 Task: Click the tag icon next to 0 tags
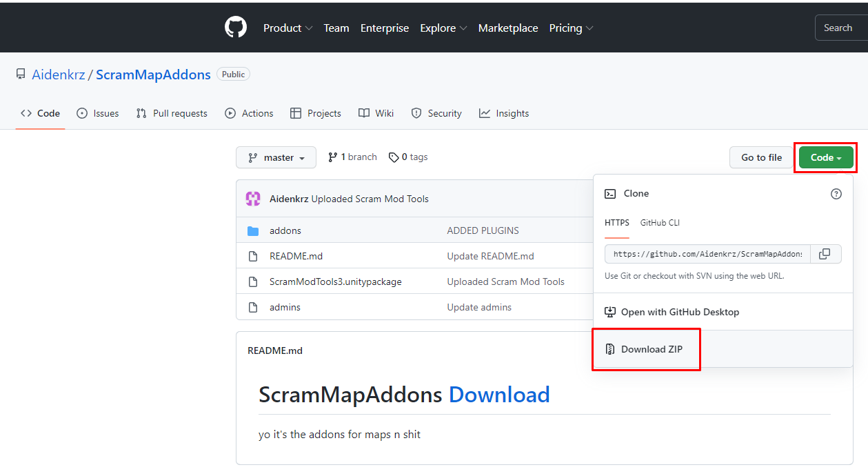pos(394,157)
